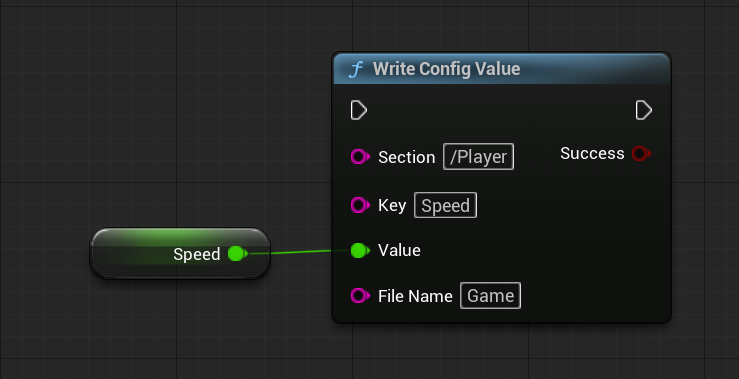Click the magenta Key input pin
Image resolution: width=739 pixels, height=379 pixels.
coord(360,205)
